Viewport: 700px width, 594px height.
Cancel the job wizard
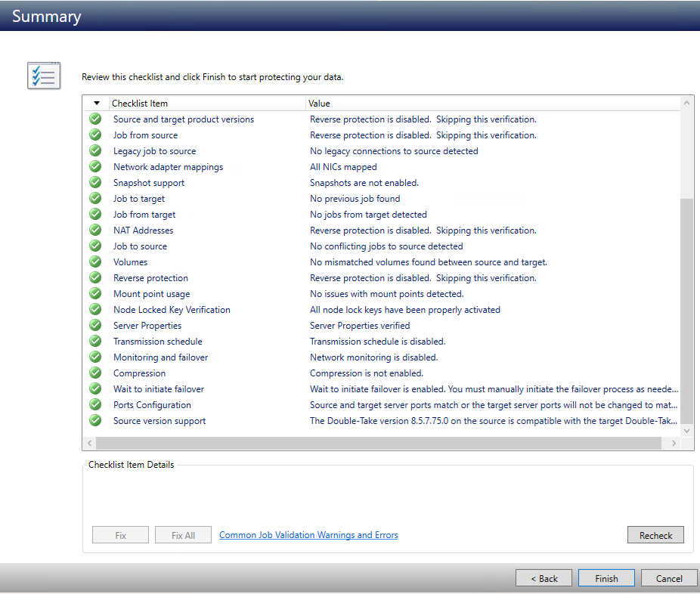point(669,578)
